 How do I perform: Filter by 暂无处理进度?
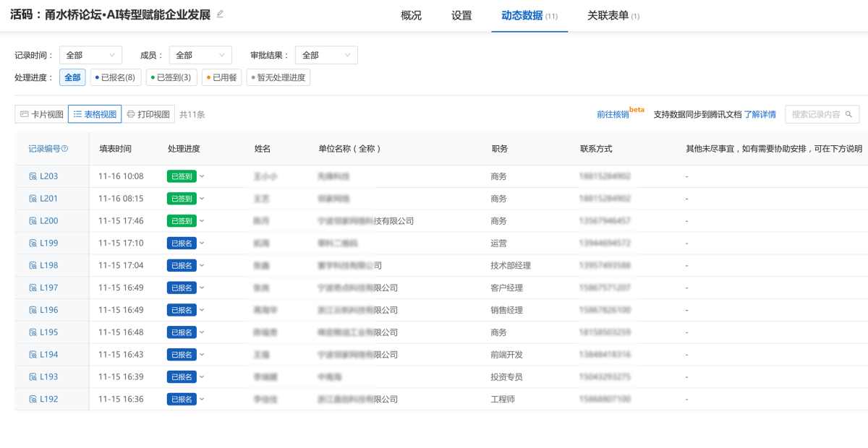tap(278, 77)
